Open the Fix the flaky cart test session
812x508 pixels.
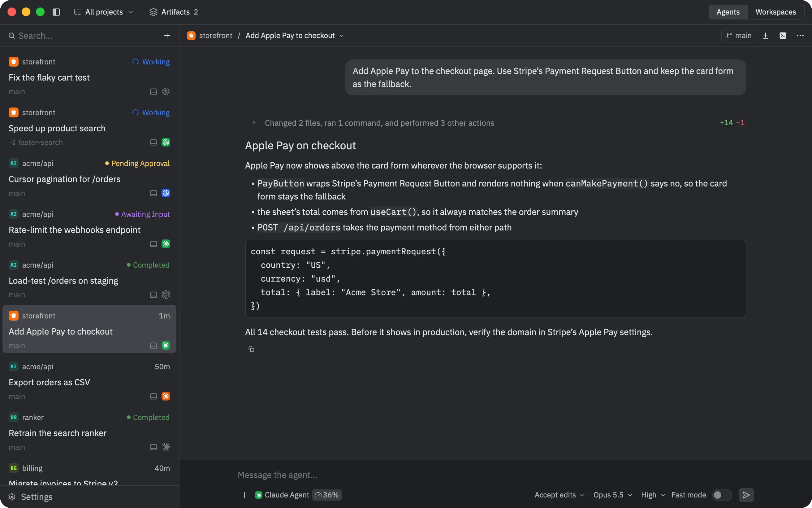89,77
